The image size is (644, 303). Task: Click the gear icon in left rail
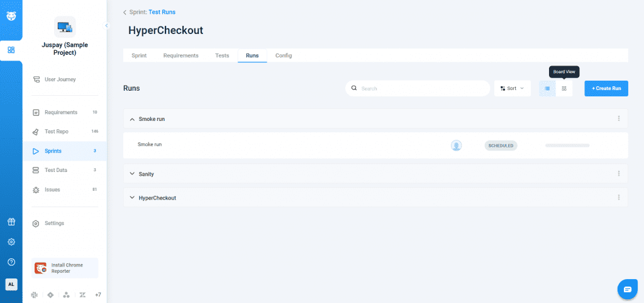[11, 242]
